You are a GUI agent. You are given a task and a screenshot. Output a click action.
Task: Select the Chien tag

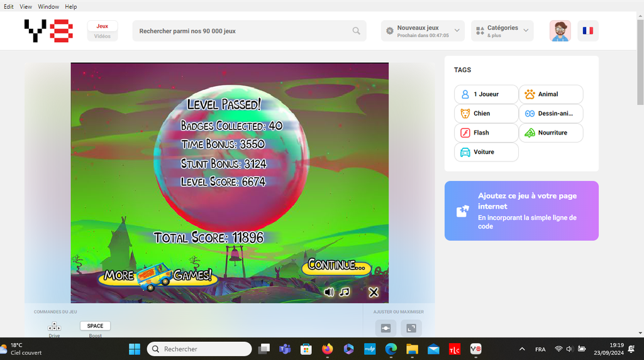coord(486,114)
